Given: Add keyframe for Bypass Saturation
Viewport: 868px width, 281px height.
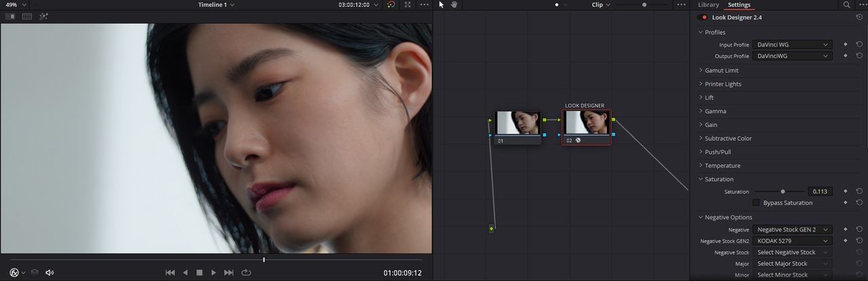Looking at the screenshot, I should 846,202.
